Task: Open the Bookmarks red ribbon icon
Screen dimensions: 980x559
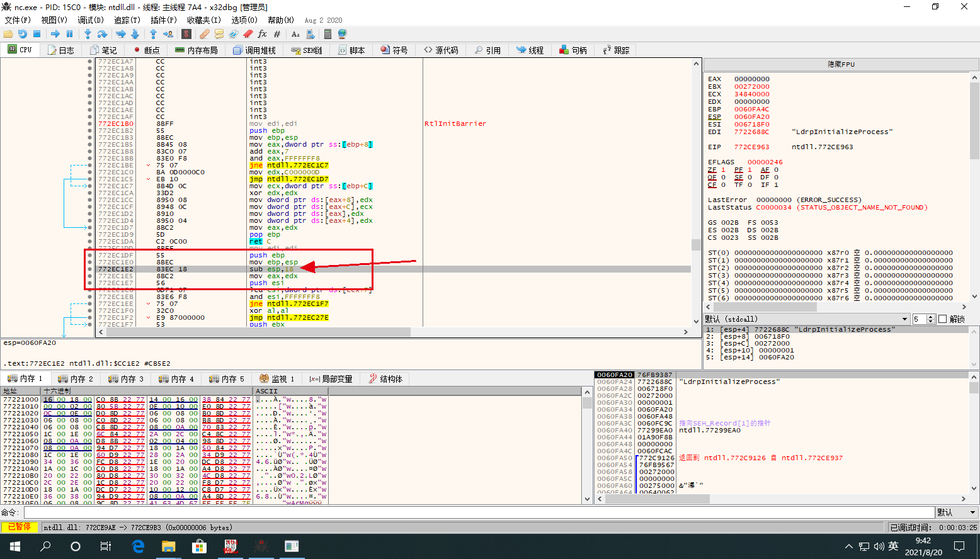Action: [248, 34]
